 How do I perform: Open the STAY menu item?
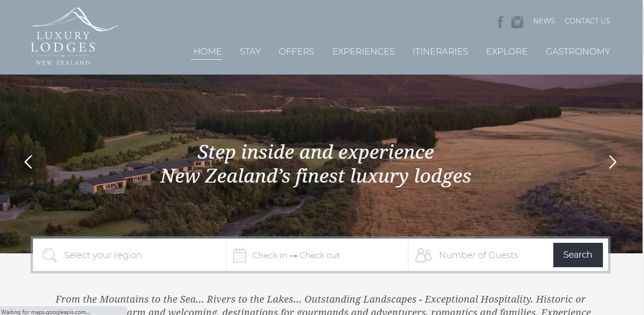[x=250, y=52]
